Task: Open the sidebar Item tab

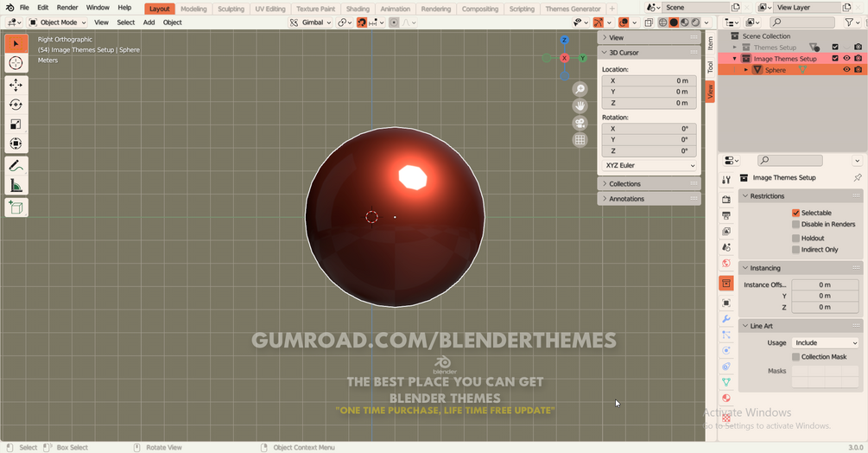Action: [x=710, y=43]
